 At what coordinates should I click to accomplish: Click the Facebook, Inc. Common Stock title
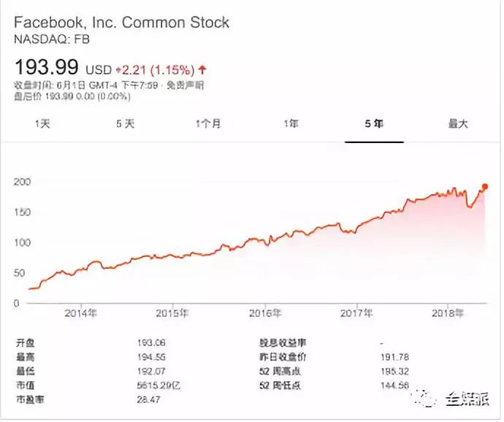pyautogui.click(x=122, y=23)
